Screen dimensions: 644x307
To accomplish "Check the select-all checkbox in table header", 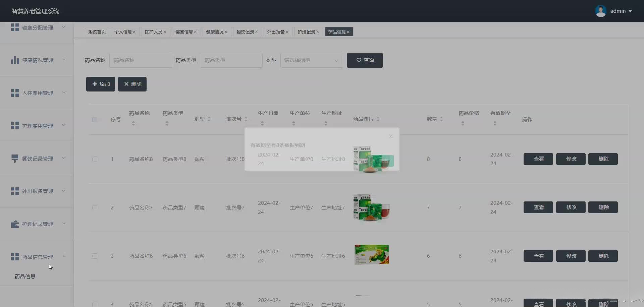I will (95, 119).
